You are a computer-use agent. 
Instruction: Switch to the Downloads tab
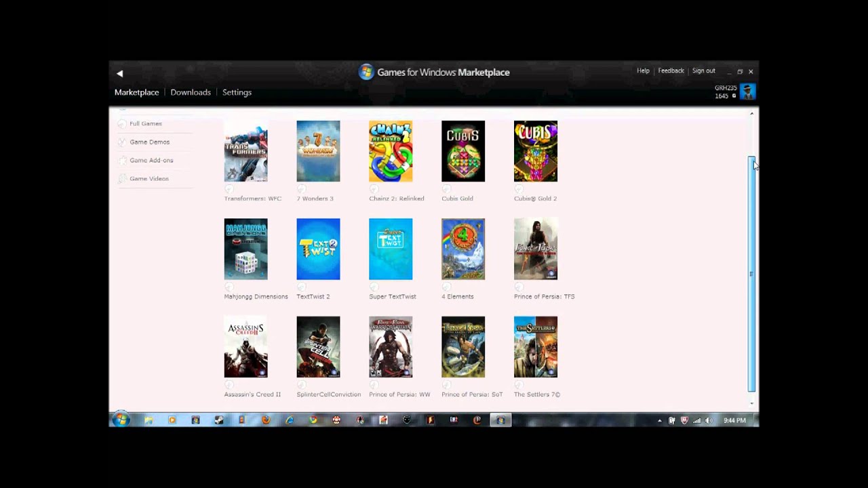(x=191, y=92)
